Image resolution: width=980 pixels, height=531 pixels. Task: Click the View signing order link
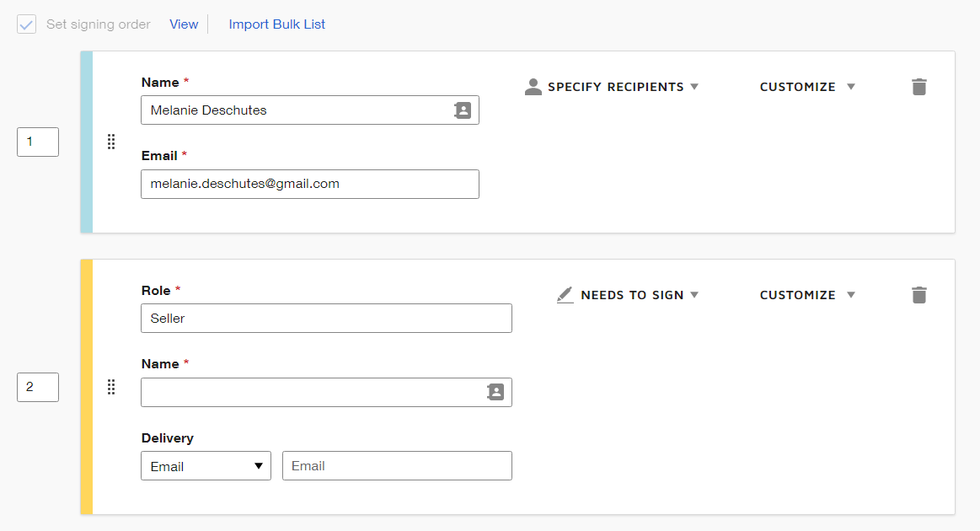(x=184, y=24)
